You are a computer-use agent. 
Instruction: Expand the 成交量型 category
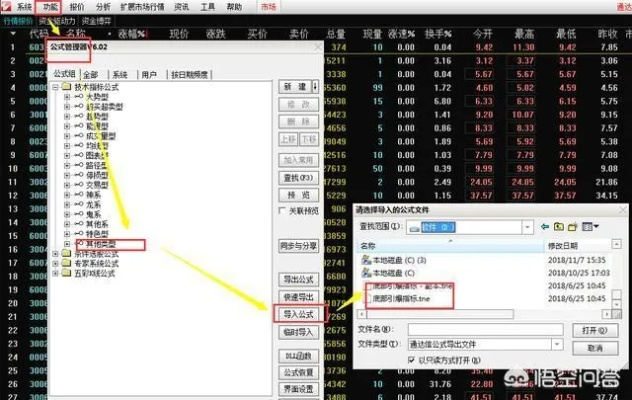pos(67,136)
